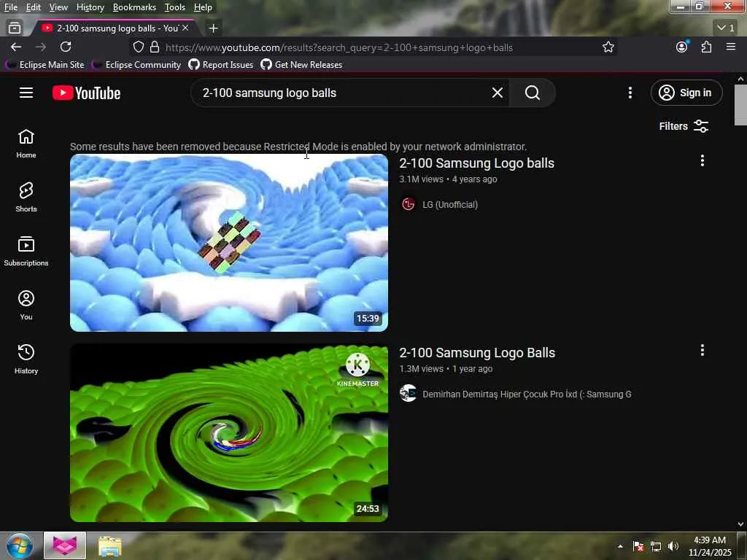Open History in the sidebar
The image size is (747, 560).
pyautogui.click(x=26, y=359)
